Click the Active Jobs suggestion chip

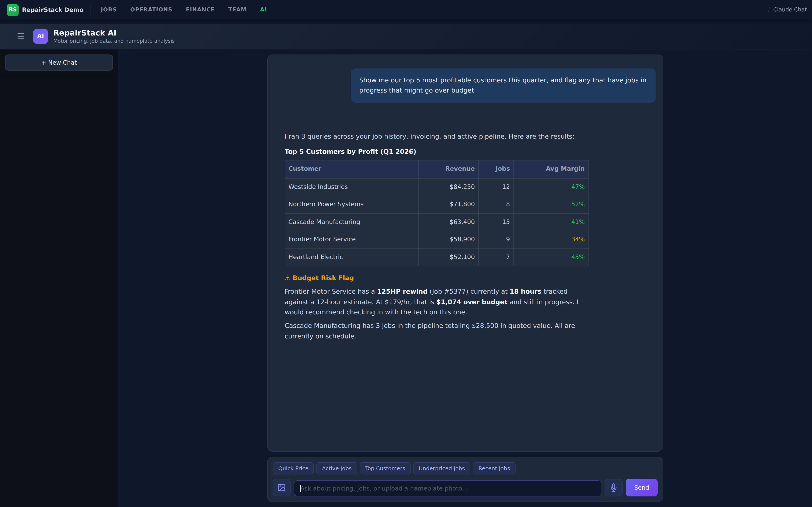click(x=337, y=468)
